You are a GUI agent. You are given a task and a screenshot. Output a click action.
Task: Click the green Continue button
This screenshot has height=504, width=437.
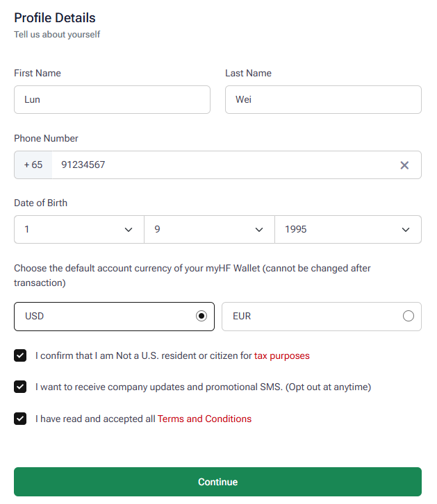tap(217, 482)
